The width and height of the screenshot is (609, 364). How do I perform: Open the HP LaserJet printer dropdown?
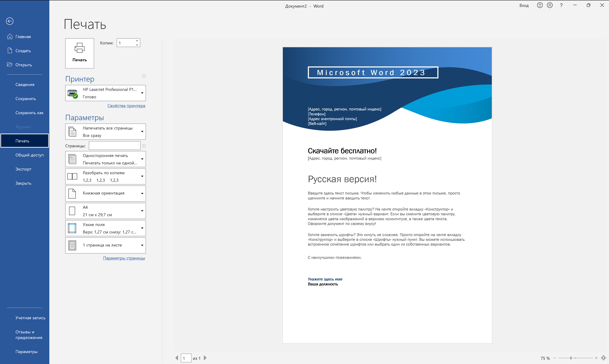(106, 93)
